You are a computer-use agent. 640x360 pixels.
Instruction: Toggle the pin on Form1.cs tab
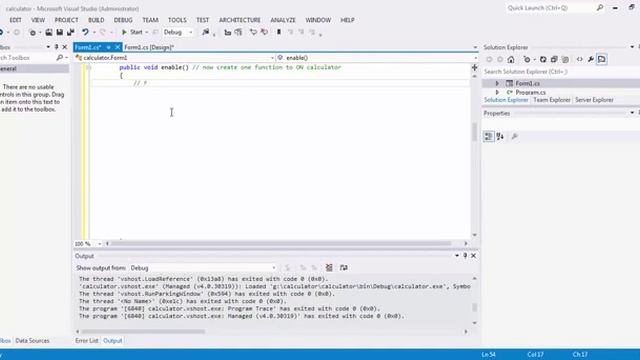109,47
